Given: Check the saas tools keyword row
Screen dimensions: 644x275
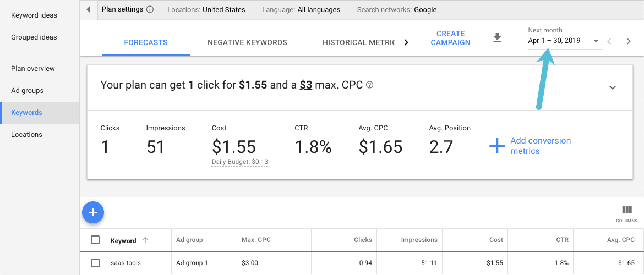Looking at the screenshot, I should tap(95, 263).
